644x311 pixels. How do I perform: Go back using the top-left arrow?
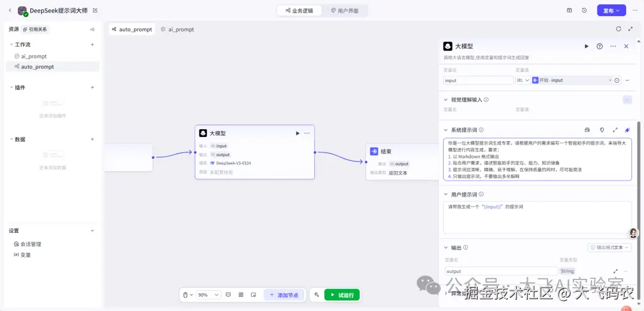point(10,10)
